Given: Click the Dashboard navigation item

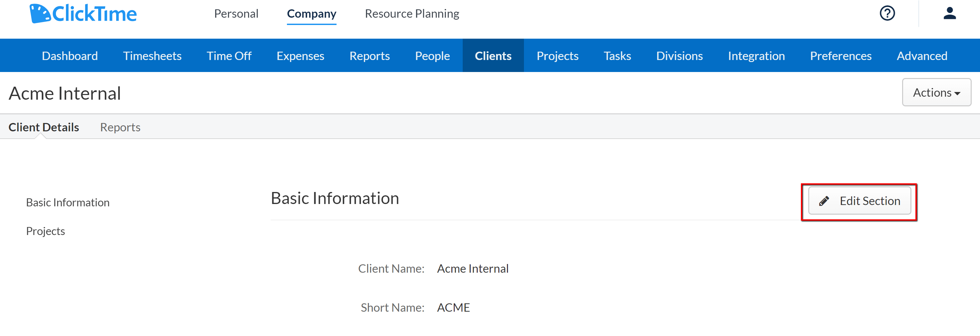Looking at the screenshot, I should coord(70,55).
